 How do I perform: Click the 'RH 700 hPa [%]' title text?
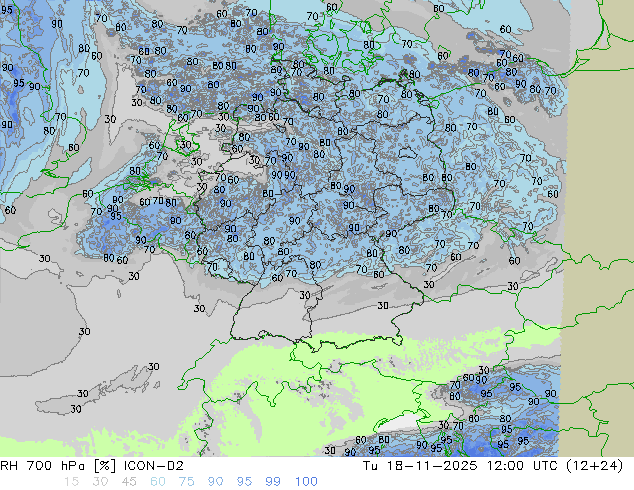click(59, 466)
